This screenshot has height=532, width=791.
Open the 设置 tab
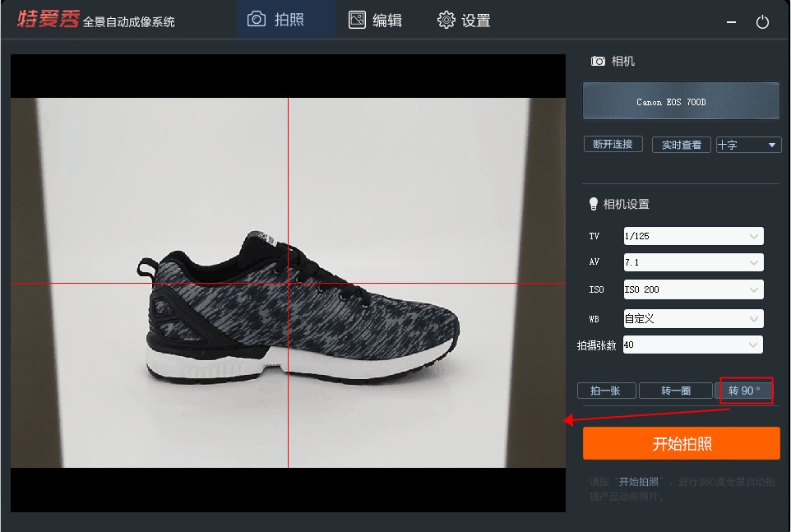tap(464, 20)
